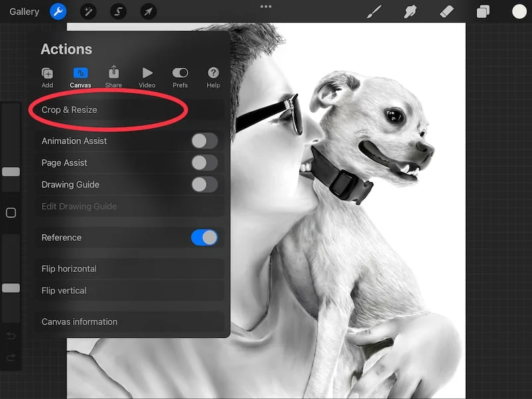Switch to the Share tab
532x399 pixels.
tap(113, 78)
